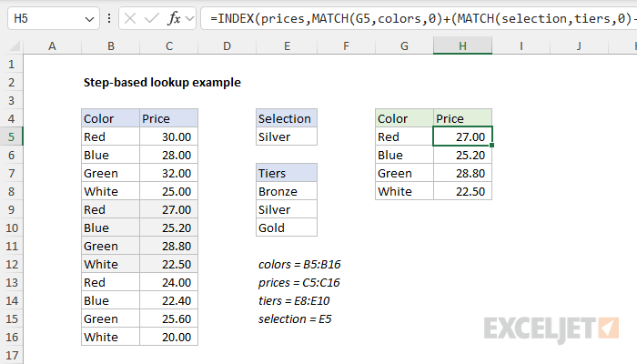Click result 28.80 in column H

point(462,174)
